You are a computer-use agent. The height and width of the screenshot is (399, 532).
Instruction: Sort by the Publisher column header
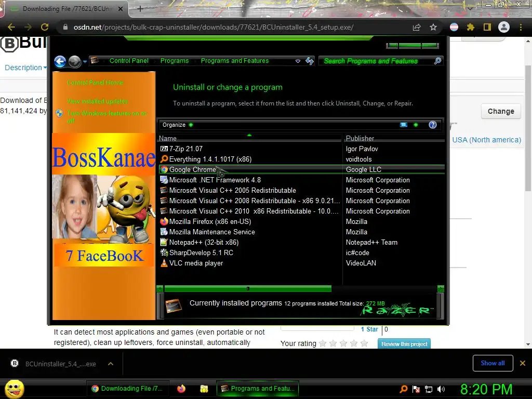point(394,138)
